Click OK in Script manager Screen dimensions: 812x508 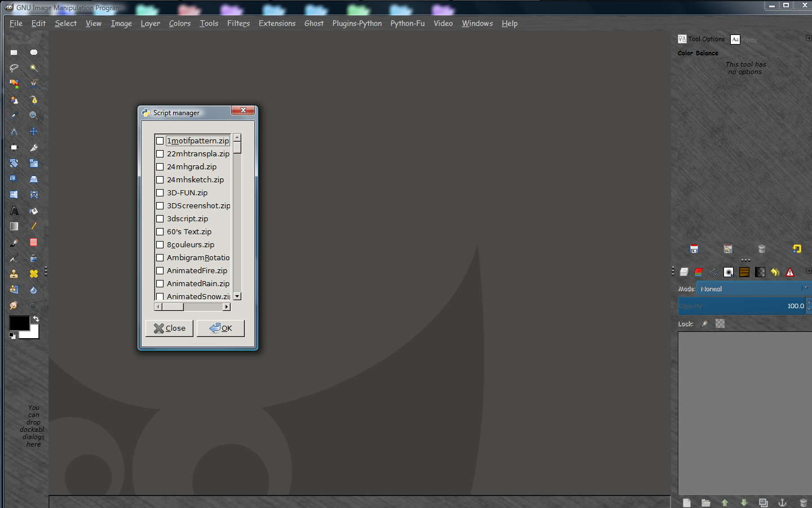click(x=220, y=329)
